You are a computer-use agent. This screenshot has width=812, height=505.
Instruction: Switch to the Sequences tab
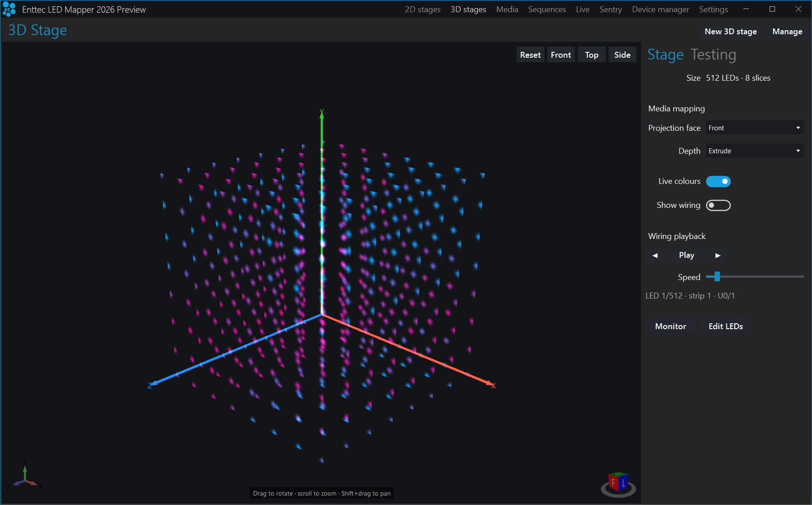coord(547,9)
